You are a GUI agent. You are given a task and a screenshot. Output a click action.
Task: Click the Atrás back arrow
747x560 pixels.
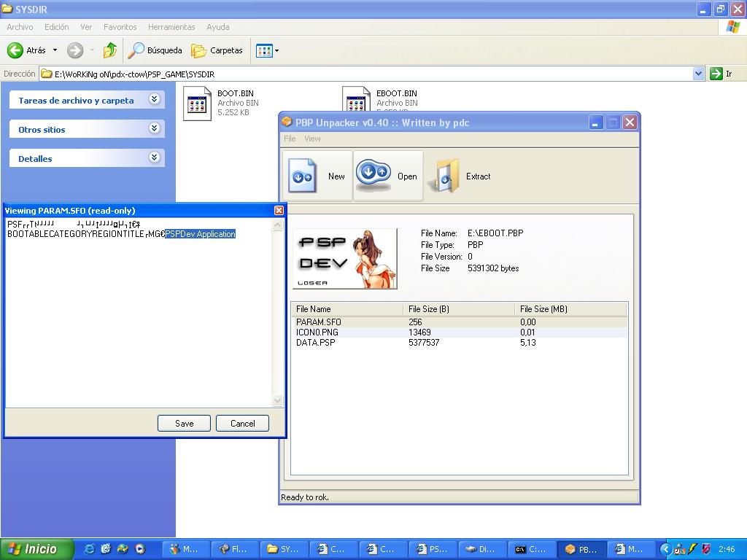pyautogui.click(x=16, y=50)
